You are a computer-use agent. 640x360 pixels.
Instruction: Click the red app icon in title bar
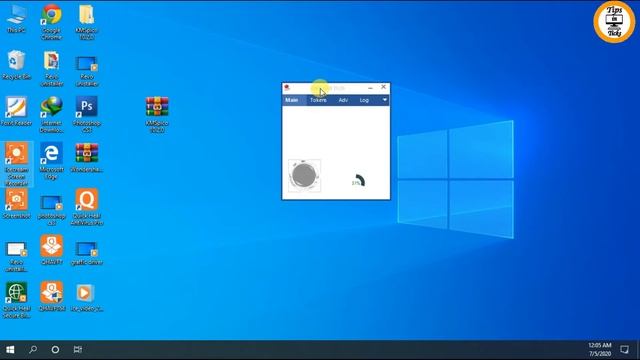point(287,87)
